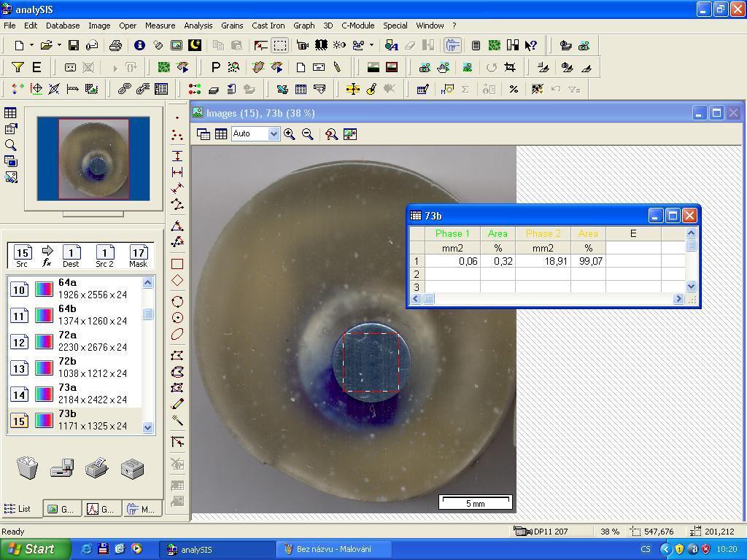Viewport: 747px width, 560px height.
Task: Select the rectangle shape tool
Action: 177,264
